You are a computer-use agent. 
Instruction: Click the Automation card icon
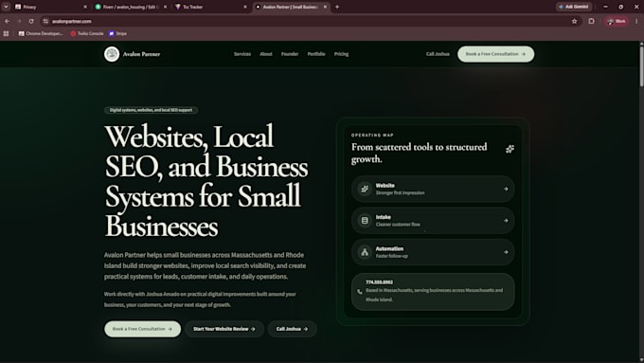[365, 252]
